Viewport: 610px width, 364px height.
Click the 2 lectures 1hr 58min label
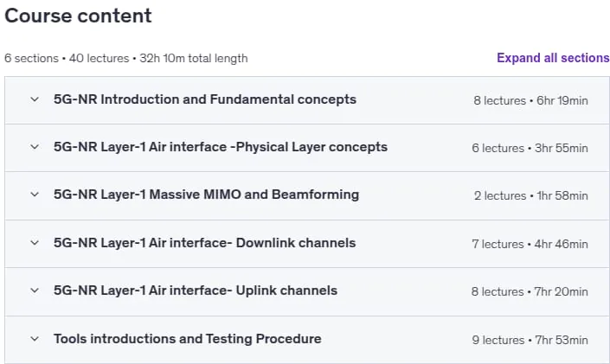coord(531,195)
